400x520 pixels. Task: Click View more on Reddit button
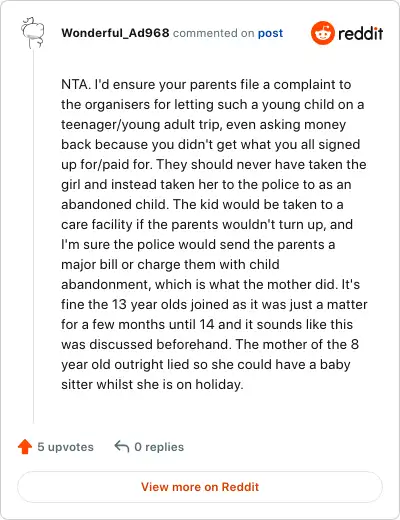click(200, 487)
